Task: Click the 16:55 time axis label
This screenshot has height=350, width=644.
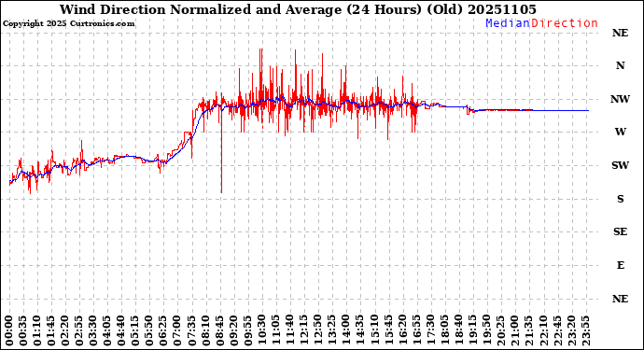Action: [416, 331]
